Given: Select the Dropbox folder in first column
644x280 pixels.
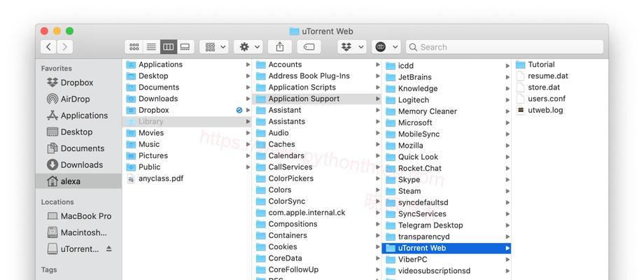Looking at the screenshot, I should 188,110.
